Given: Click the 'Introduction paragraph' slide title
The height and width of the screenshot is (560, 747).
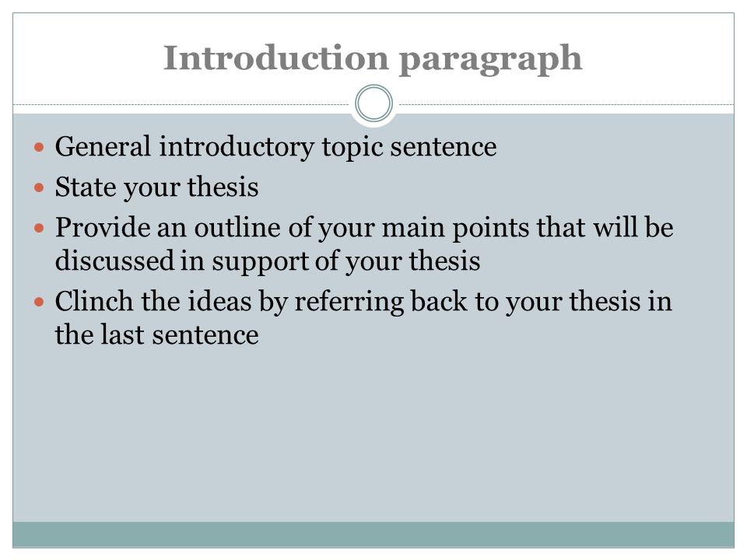Looking at the screenshot, I should click(373, 59).
